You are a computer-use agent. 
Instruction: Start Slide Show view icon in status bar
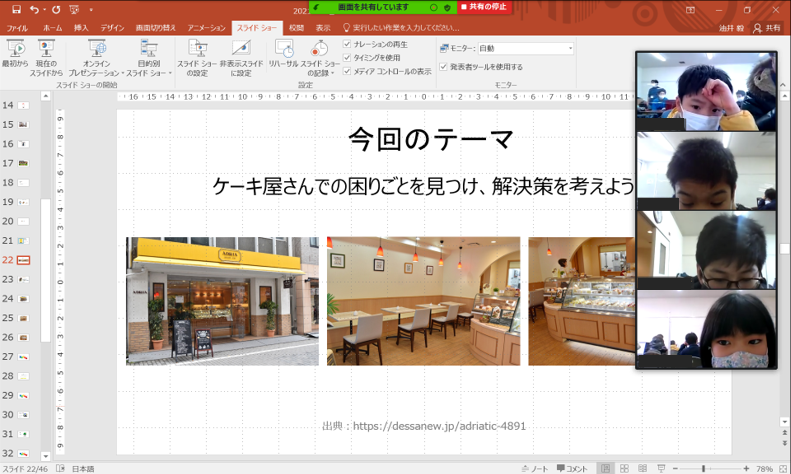[x=661, y=468]
